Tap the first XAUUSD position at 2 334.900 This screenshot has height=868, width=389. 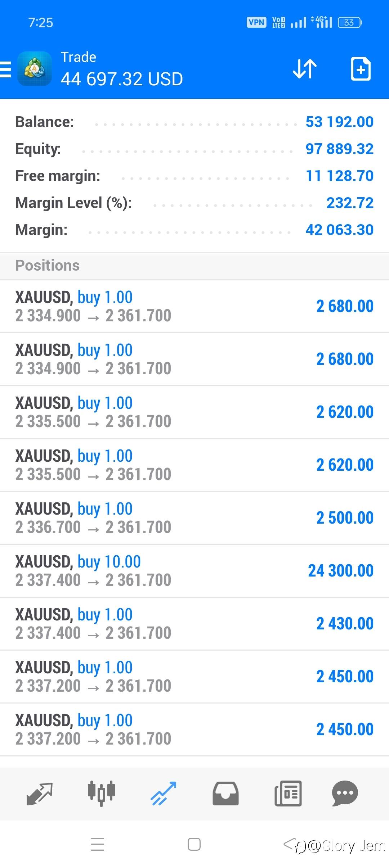[194, 306]
